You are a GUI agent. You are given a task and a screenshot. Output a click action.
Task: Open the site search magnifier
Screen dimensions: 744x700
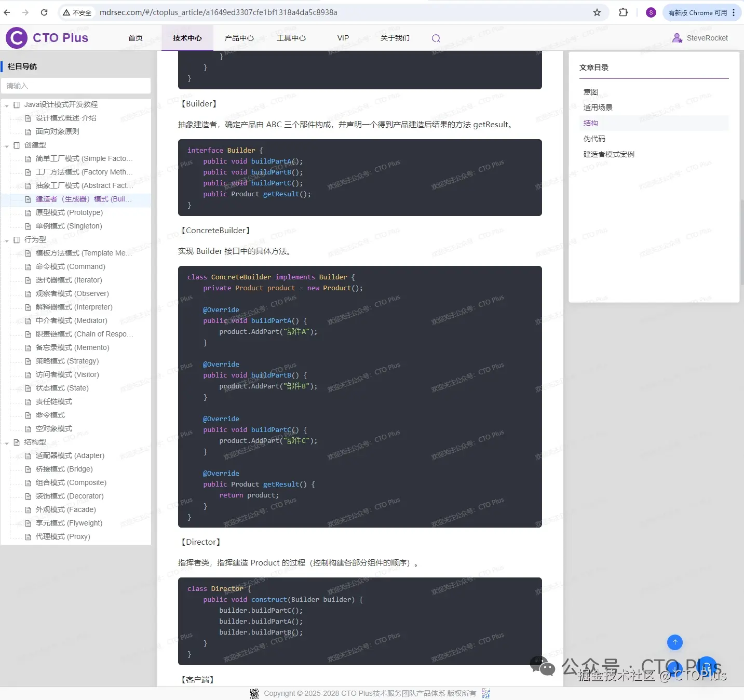point(436,38)
